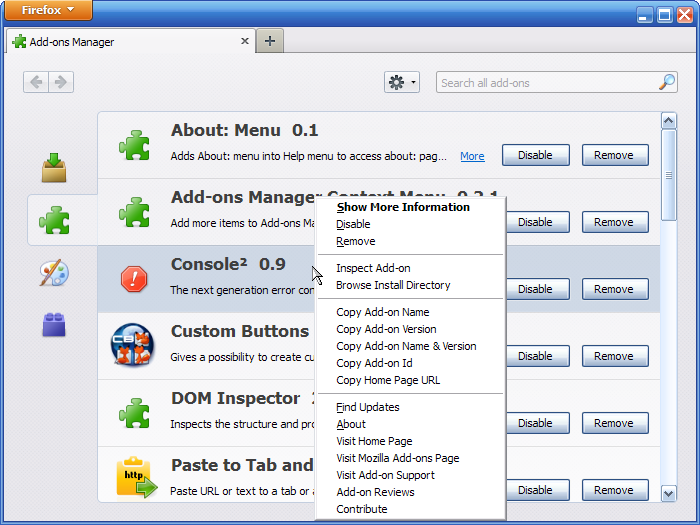Choose About in the context menu
The height and width of the screenshot is (525, 700).
coord(410,424)
